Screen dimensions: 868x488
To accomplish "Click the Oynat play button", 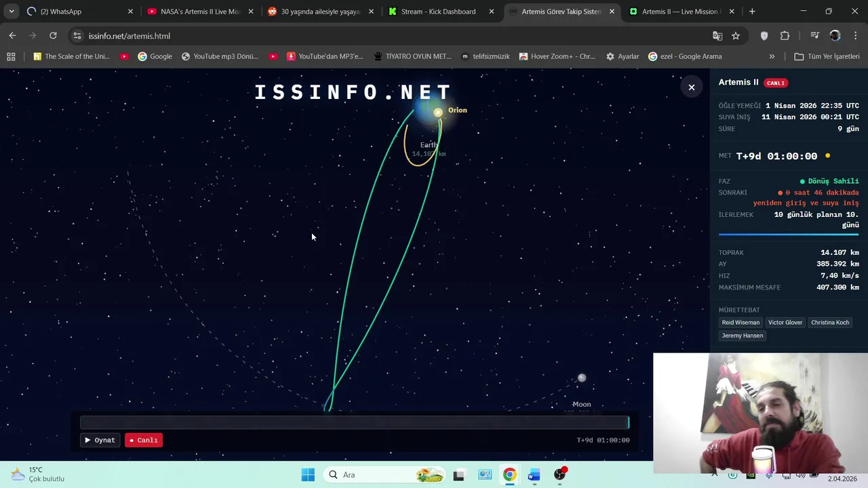I will 100,441.
